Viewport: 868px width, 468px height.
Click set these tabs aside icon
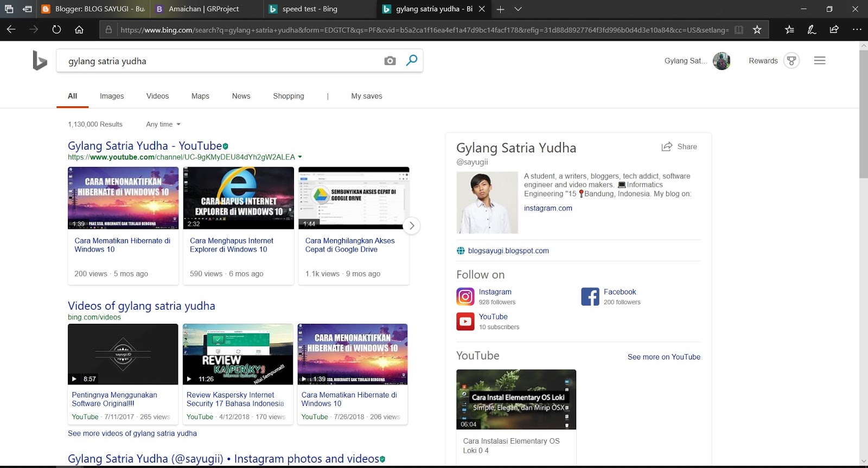[27, 9]
